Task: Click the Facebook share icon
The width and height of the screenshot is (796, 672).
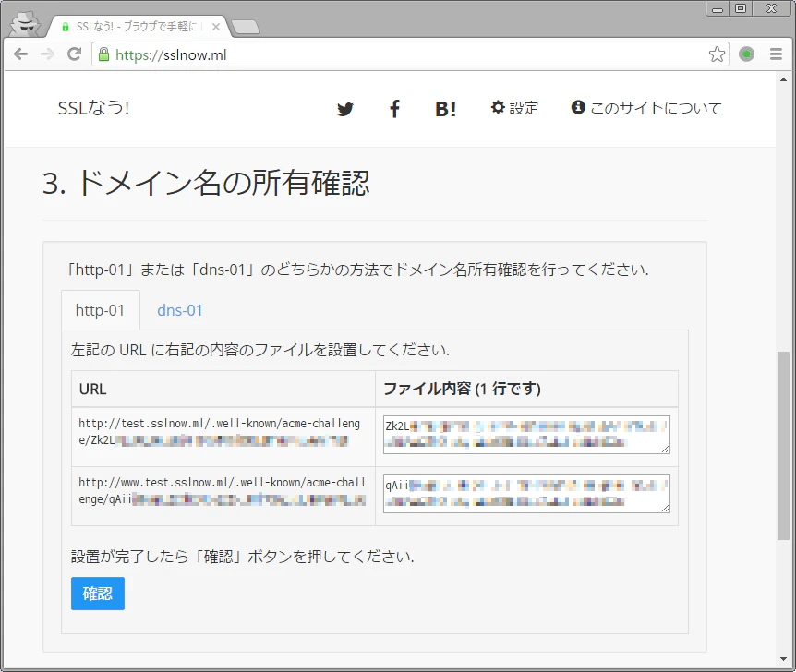Action: click(x=394, y=109)
